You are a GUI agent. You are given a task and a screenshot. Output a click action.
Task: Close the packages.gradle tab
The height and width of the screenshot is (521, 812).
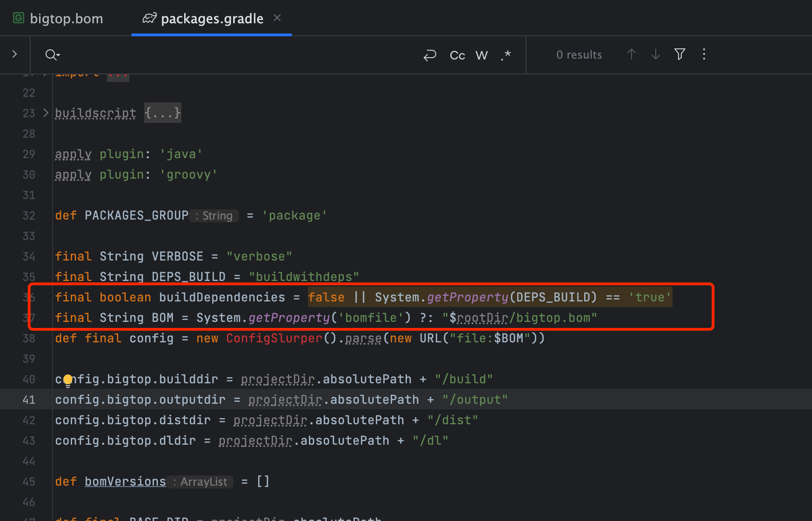tap(277, 18)
